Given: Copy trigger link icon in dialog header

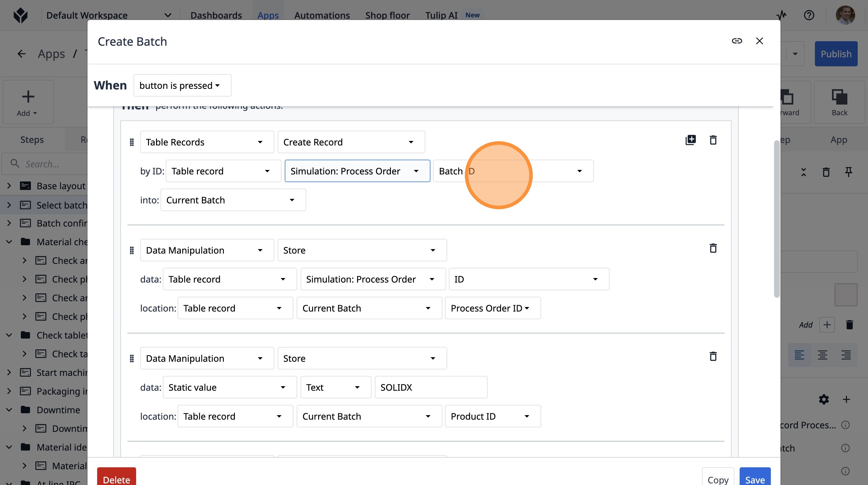Looking at the screenshot, I should coord(737,41).
